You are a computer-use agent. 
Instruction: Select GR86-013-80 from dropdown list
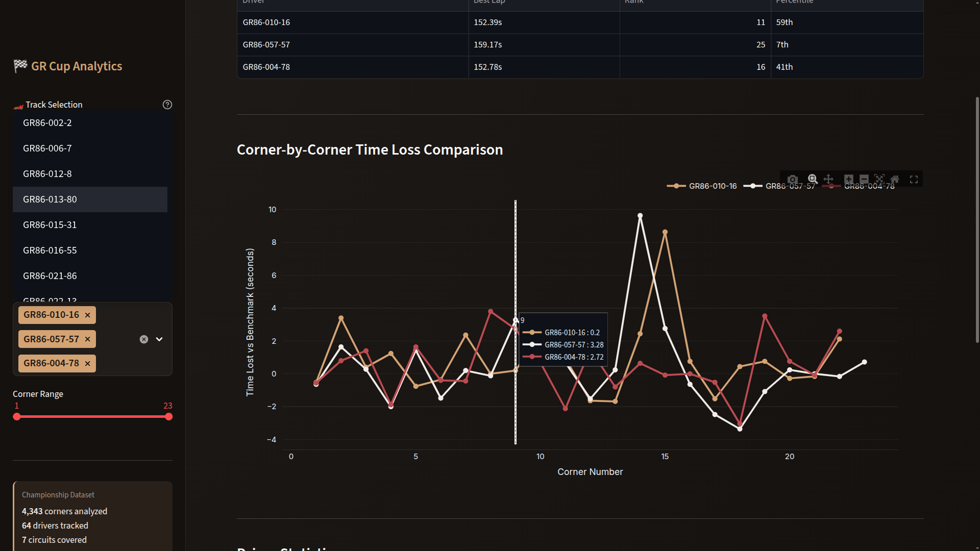(50, 199)
